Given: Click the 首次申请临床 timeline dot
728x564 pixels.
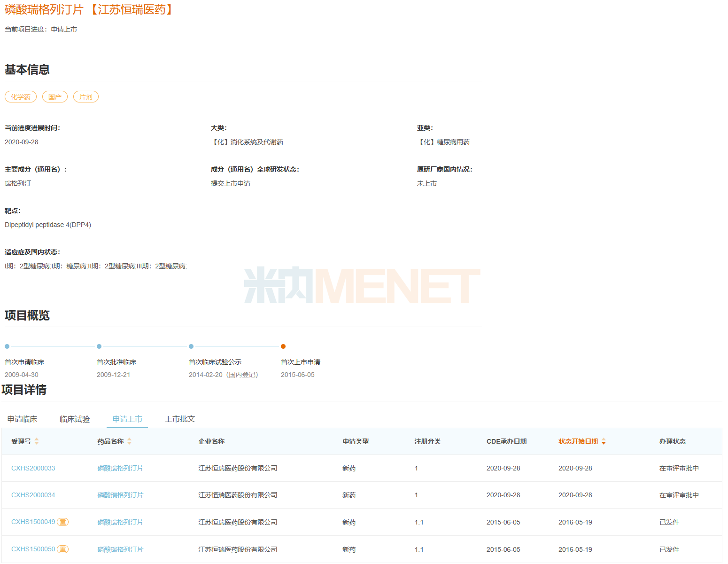Looking at the screenshot, I should point(7,346).
